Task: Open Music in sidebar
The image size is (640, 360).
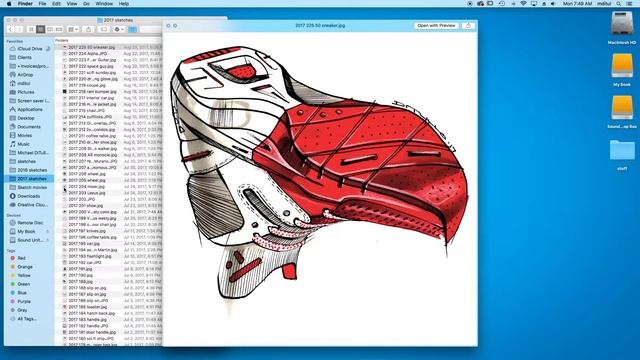Action: tap(23, 144)
